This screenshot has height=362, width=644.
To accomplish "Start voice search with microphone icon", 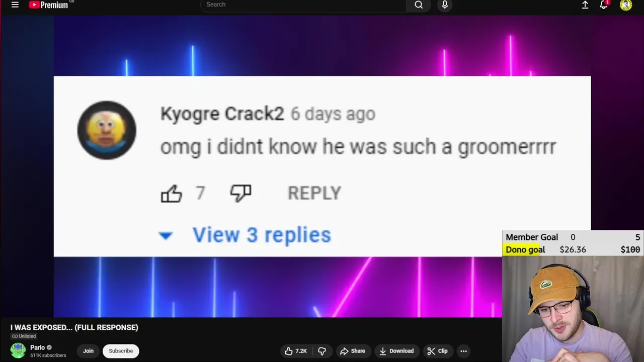I will pos(445,5).
